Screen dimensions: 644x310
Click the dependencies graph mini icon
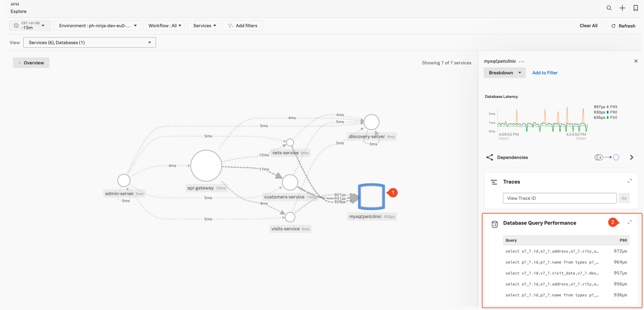tap(607, 157)
